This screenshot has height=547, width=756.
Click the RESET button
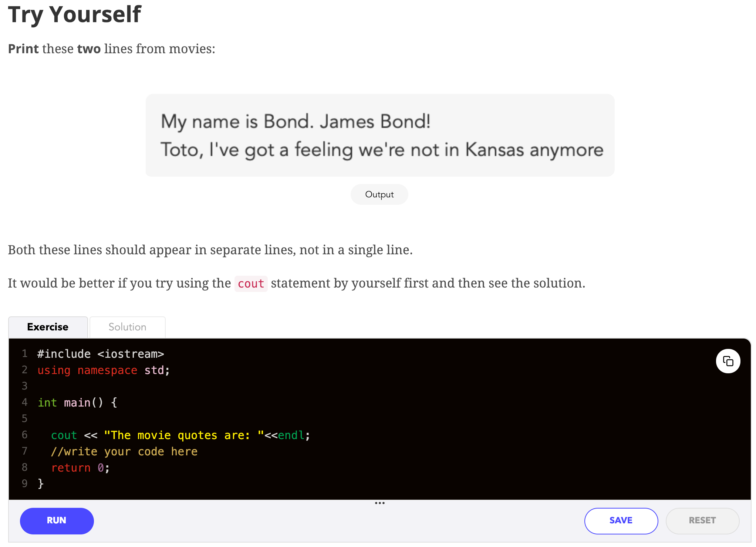702,520
